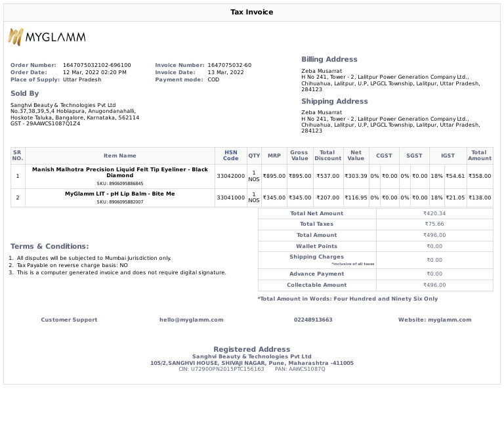
Task: Click HSN code 33042000
Action: pyautogui.click(x=231, y=176)
